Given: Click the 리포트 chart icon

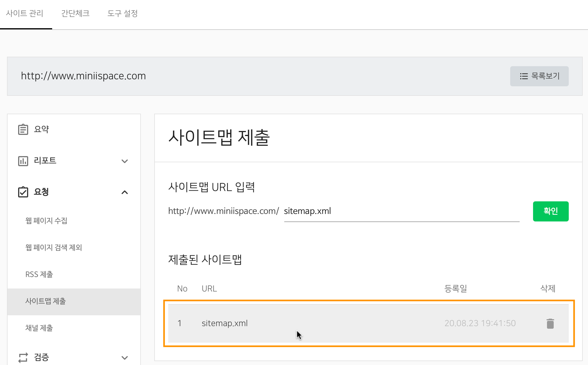Looking at the screenshot, I should click(x=23, y=161).
